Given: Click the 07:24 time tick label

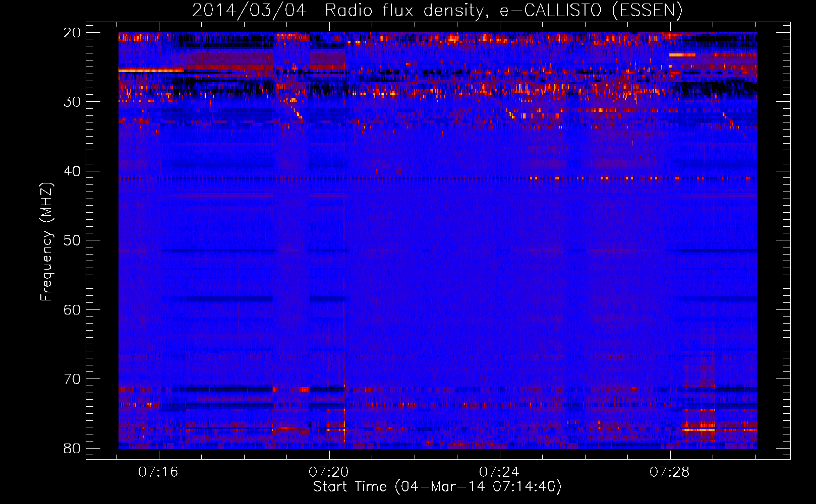Looking at the screenshot, I should click(499, 472).
